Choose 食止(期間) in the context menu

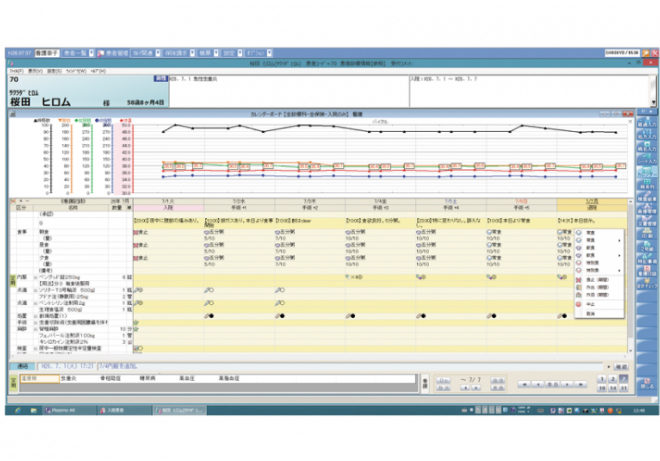tap(599, 280)
